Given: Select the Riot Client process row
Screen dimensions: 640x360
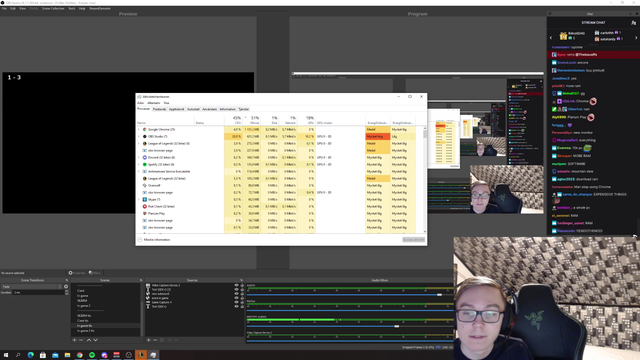Looking at the screenshot, I should click(x=276, y=207).
